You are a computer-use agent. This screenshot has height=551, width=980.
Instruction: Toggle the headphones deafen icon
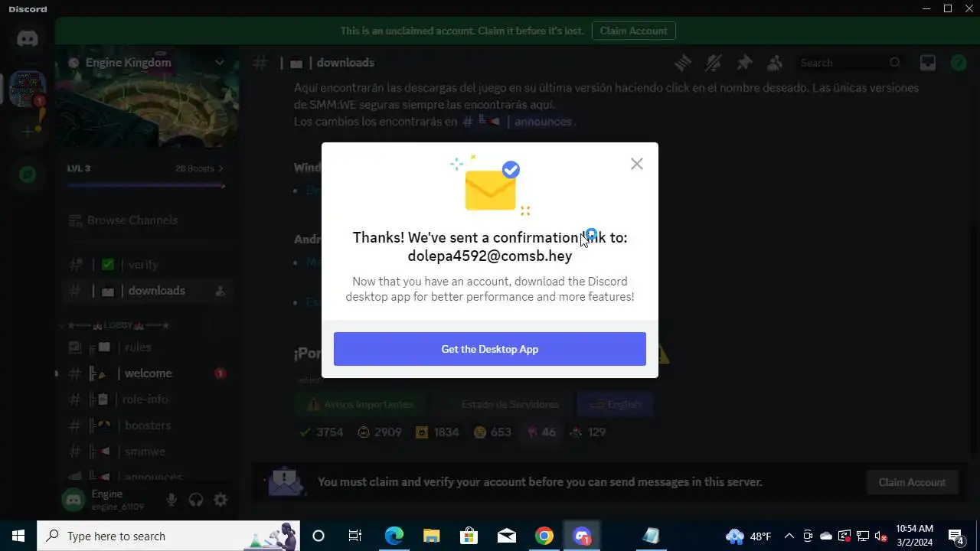[x=196, y=500]
